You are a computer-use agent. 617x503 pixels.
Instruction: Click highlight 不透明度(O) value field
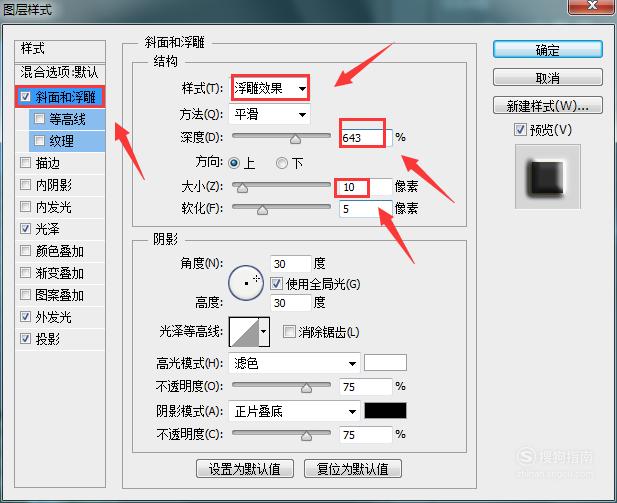tap(366, 387)
